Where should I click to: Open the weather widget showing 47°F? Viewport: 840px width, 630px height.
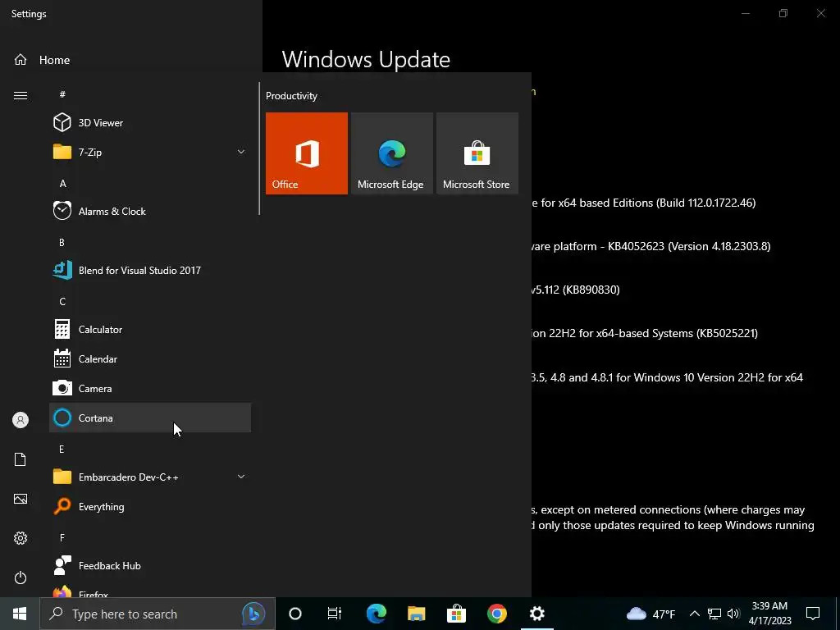(651, 614)
